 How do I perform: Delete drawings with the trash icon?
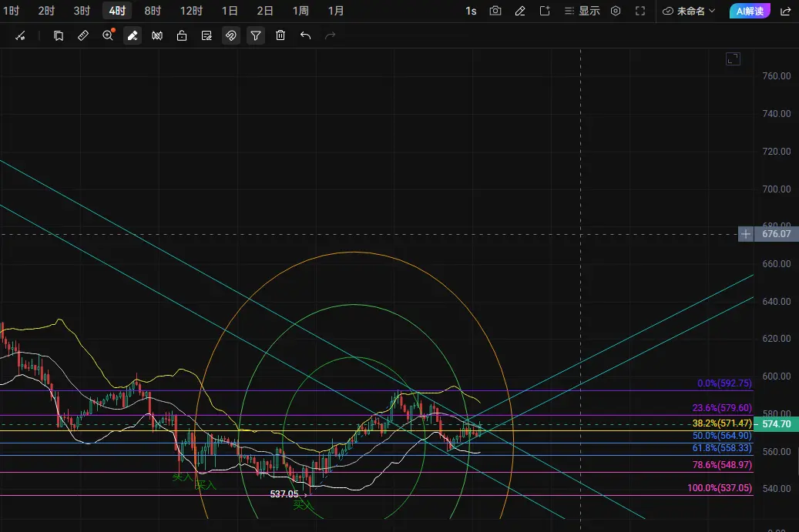pyautogui.click(x=280, y=35)
